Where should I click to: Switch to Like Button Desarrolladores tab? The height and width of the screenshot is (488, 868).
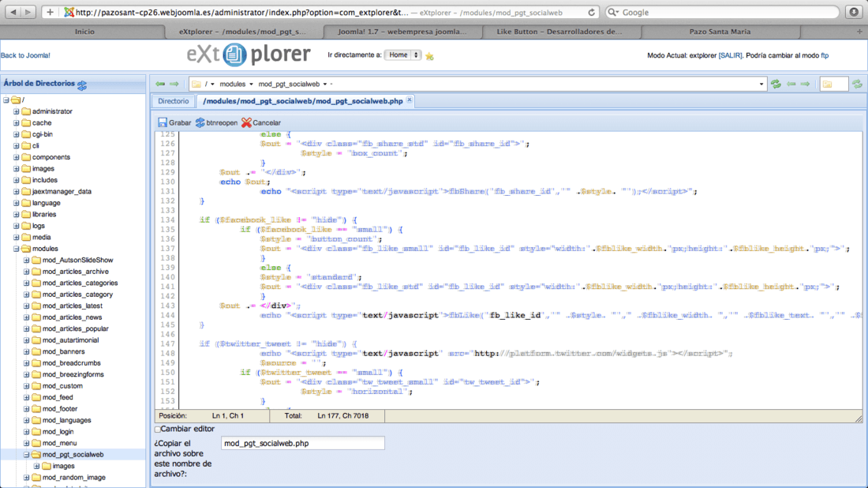point(559,32)
